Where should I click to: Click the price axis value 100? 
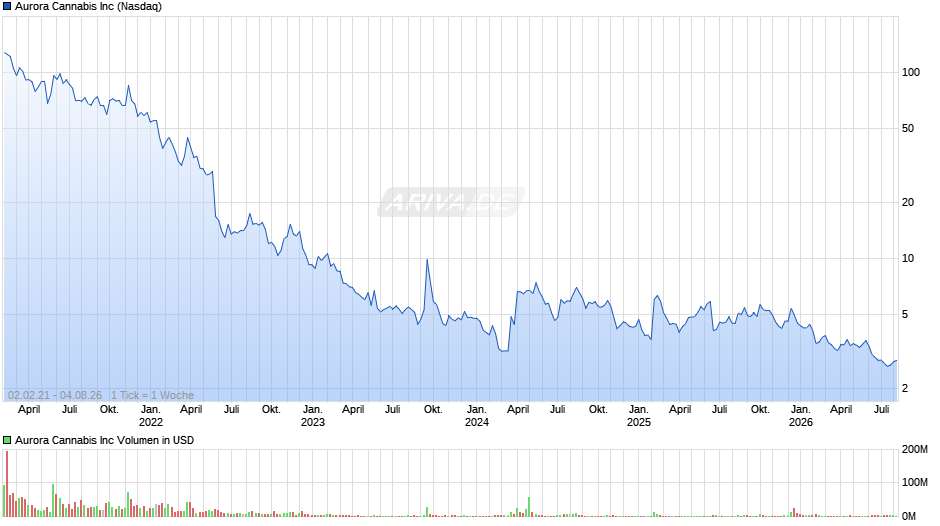pos(911,73)
